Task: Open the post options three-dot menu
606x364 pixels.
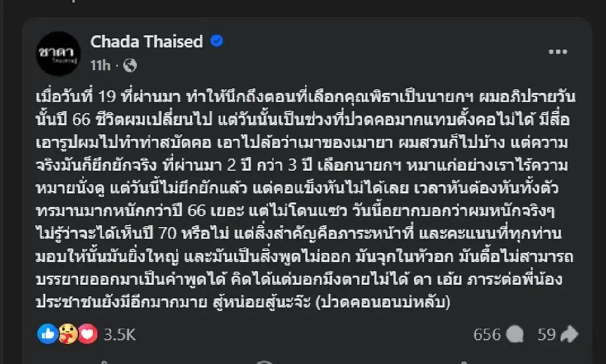Action: pyautogui.click(x=559, y=50)
